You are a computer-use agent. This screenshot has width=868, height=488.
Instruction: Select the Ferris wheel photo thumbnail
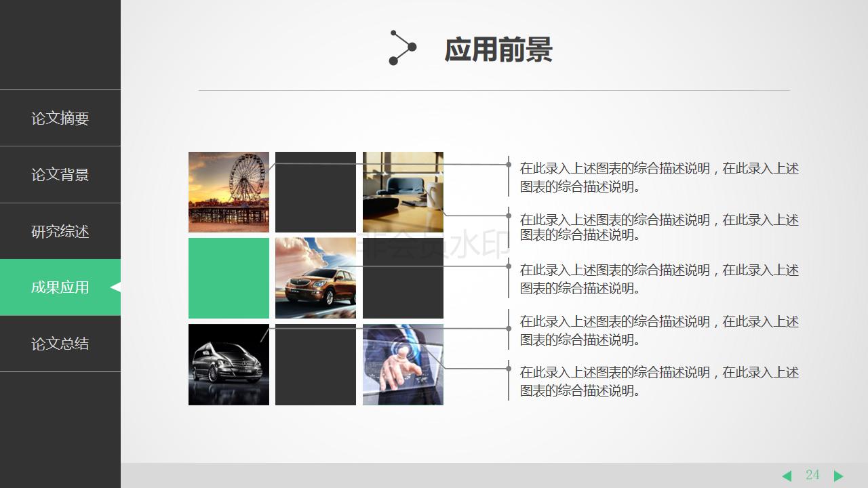coord(229,192)
